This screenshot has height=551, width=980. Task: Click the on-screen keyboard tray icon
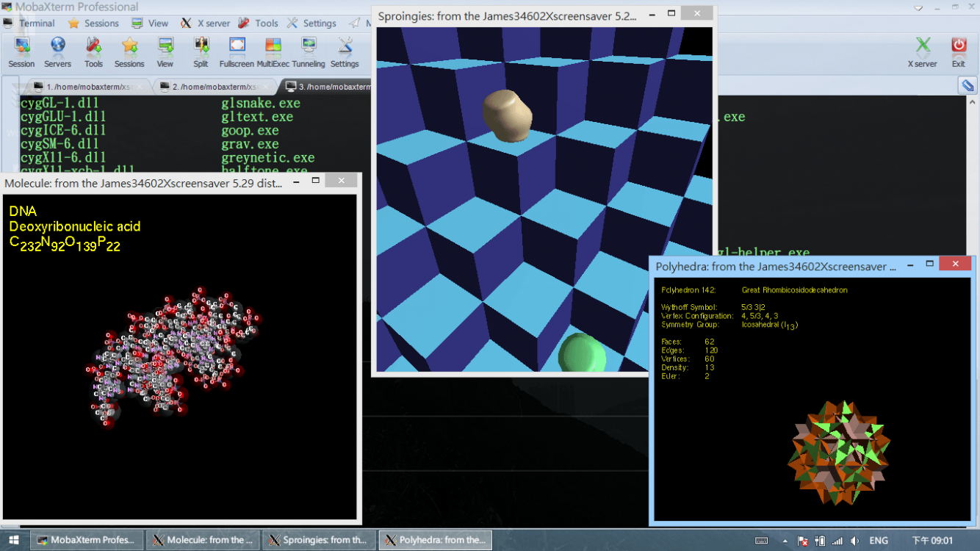(x=761, y=541)
